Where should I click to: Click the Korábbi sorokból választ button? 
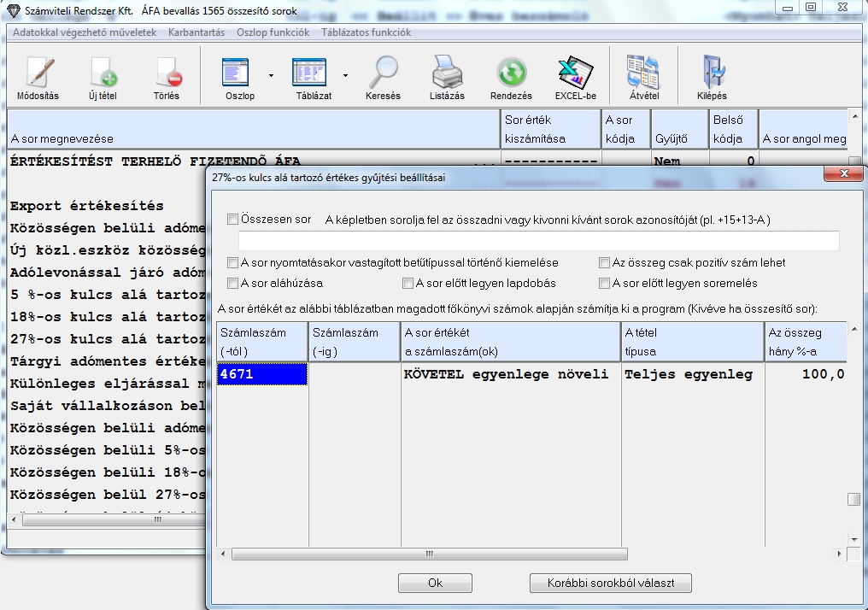pos(610,584)
